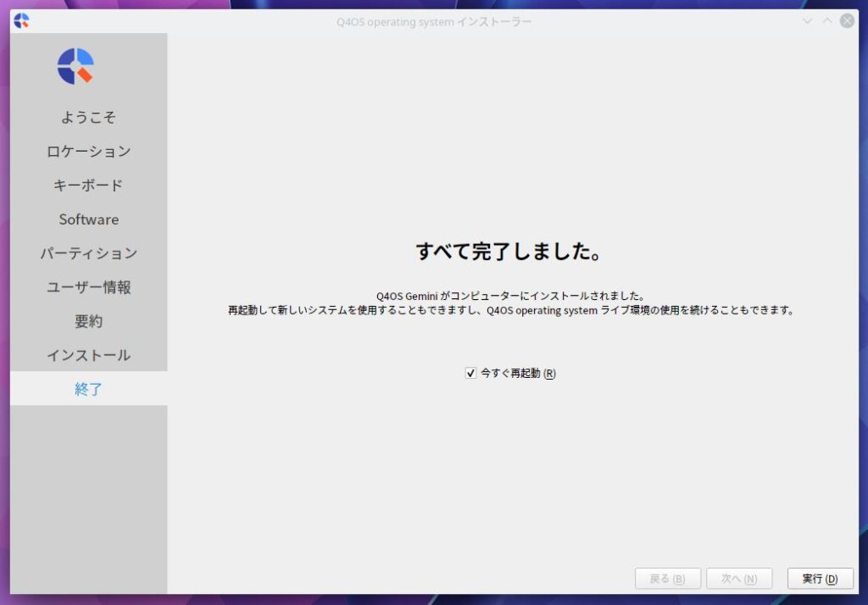Select the 終了 step in sidebar
Viewport: 868px width, 605px height.
click(88, 389)
